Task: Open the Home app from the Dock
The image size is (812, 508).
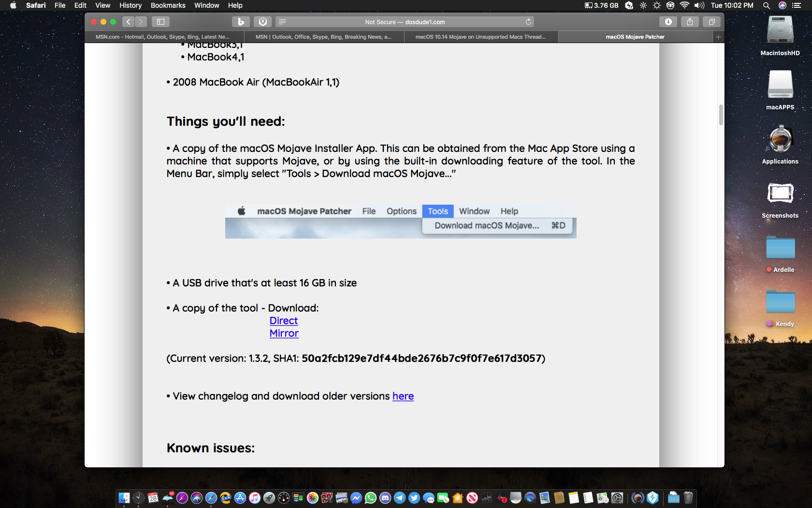Action: click(x=458, y=497)
